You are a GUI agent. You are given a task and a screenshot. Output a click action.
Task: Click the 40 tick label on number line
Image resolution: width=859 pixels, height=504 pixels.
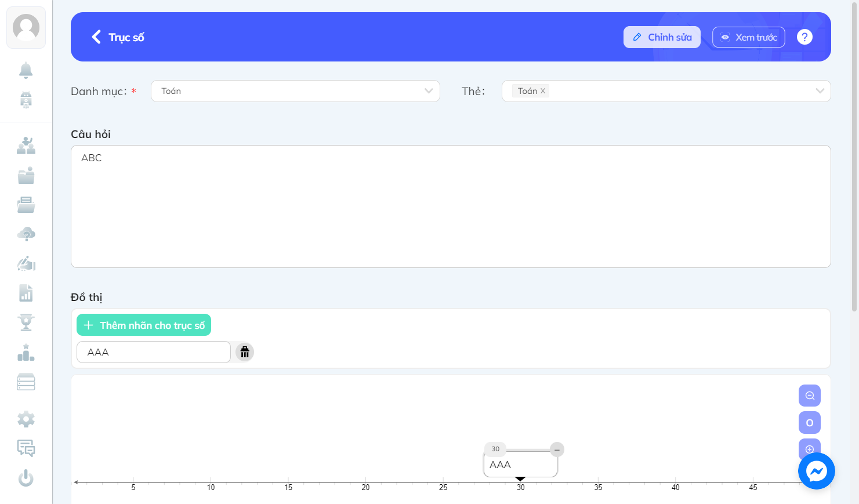(x=676, y=488)
